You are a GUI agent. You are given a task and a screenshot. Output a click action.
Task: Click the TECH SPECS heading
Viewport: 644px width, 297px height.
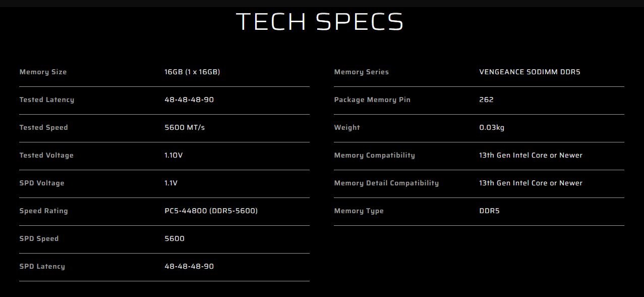click(x=320, y=22)
